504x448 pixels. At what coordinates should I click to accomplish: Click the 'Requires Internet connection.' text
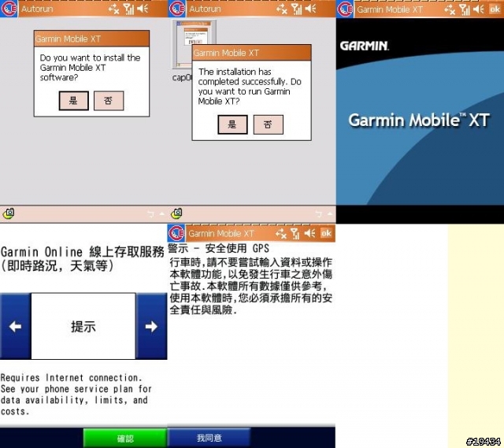tap(71, 378)
